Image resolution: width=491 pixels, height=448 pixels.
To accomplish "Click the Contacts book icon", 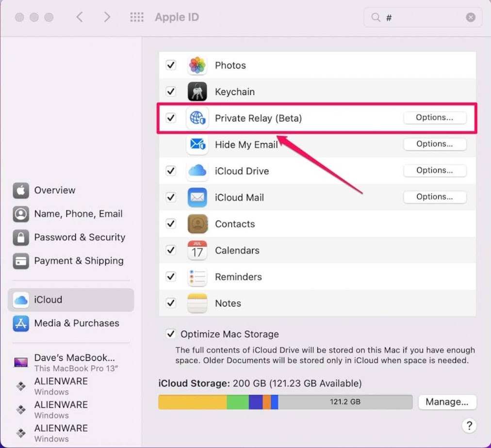I will pos(197,224).
